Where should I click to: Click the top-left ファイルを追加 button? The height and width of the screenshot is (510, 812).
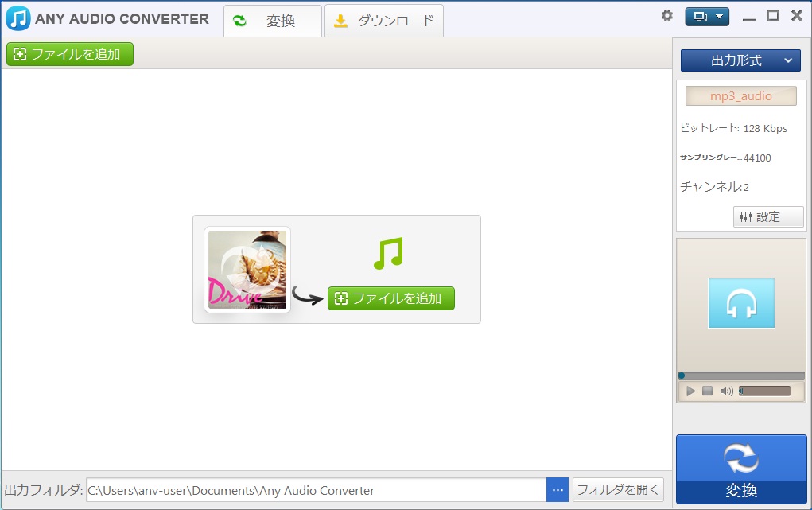pyautogui.click(x=70, y=54)
